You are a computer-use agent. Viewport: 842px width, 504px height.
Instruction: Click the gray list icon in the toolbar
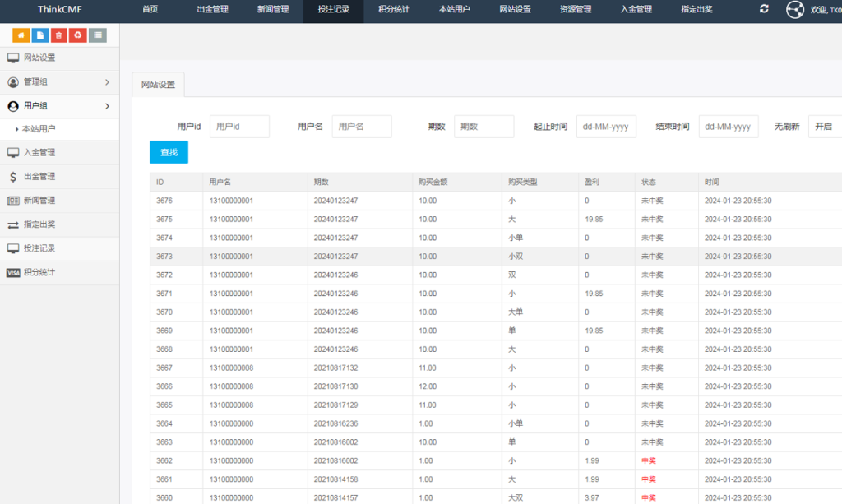point(98,35)
